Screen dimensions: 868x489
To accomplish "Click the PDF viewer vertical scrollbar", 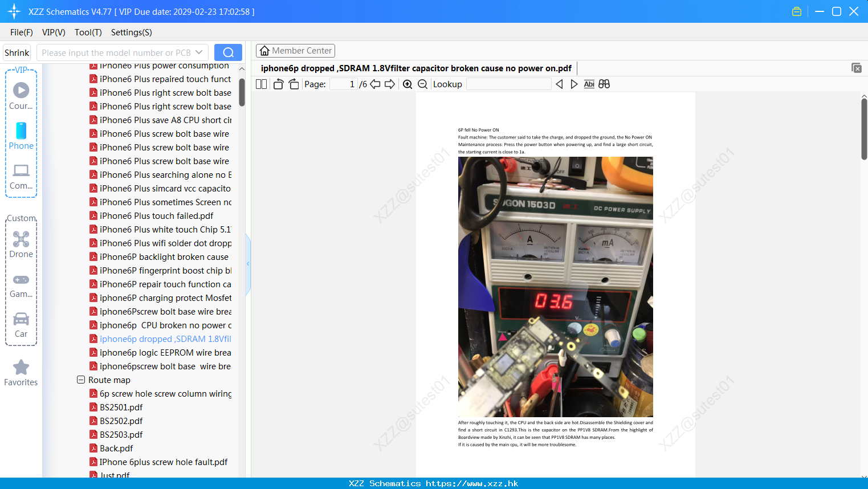I will pos(864,129).
